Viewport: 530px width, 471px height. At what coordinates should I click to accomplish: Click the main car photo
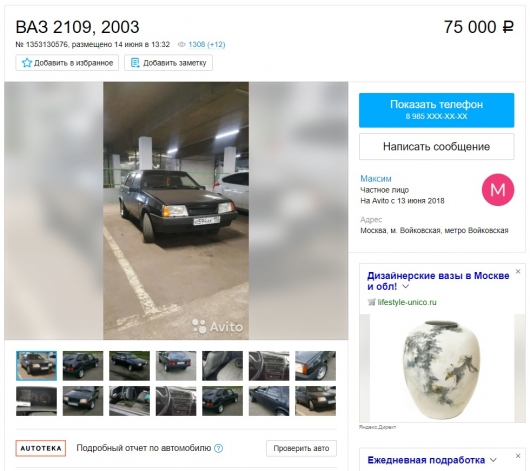(x=176, y=211)
